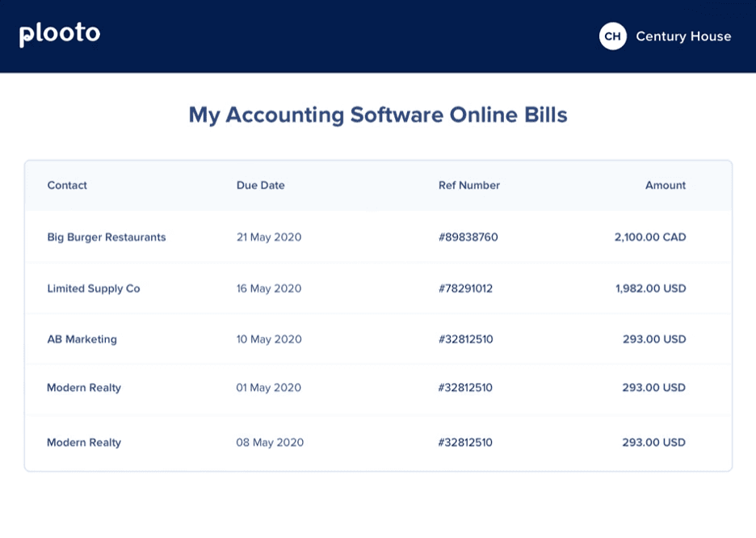The height and width of the screenshot is (538, 756).
Task: Open the Modern Realty bill due 01 May
Action: click(84, 388)
